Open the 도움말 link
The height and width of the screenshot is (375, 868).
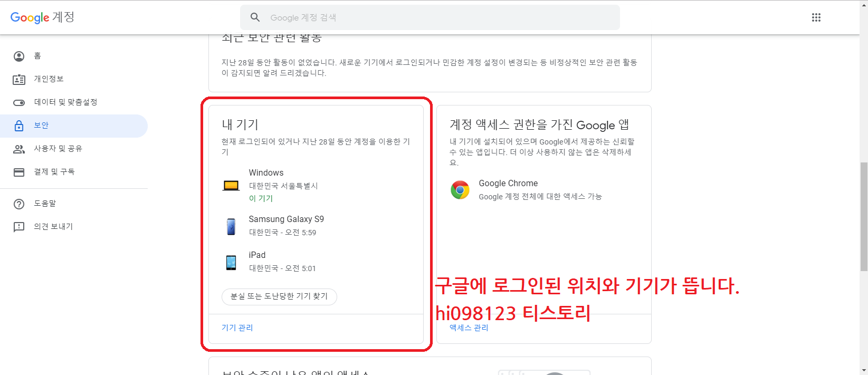click(x=74, y=204)
